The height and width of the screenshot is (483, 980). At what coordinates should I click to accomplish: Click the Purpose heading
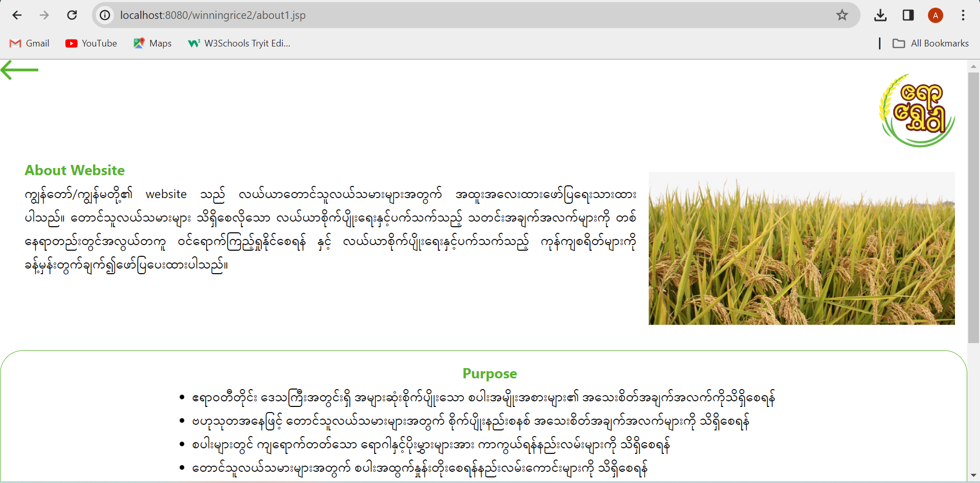tap(489, 374)
